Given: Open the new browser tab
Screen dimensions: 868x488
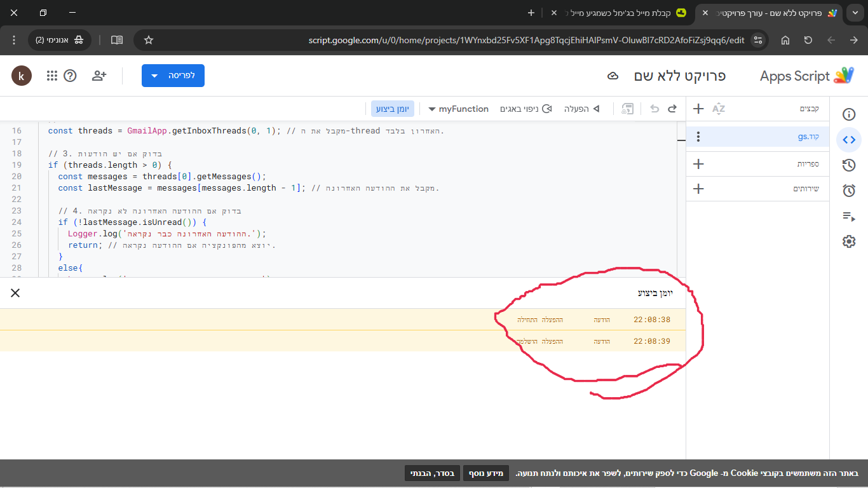Looking at the screenshot, I should (531, 13).
